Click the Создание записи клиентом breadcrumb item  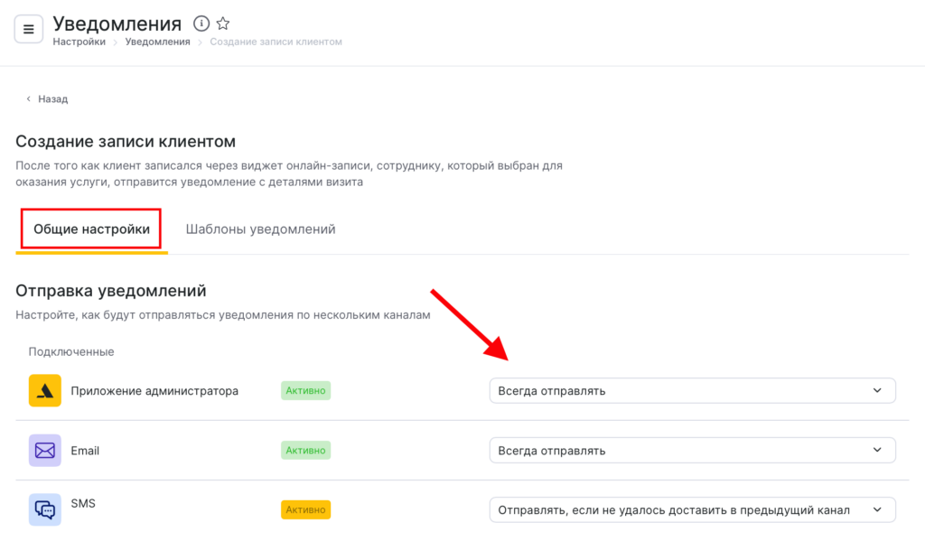[x=276, y=42]
